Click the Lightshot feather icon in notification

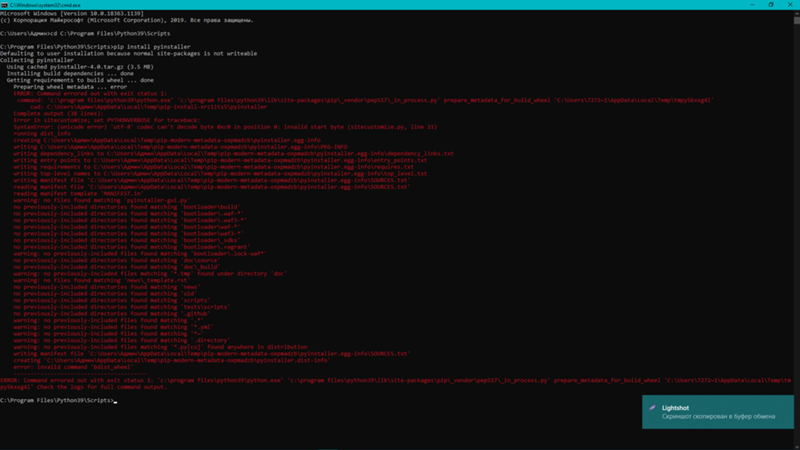[x=653, y=408]
